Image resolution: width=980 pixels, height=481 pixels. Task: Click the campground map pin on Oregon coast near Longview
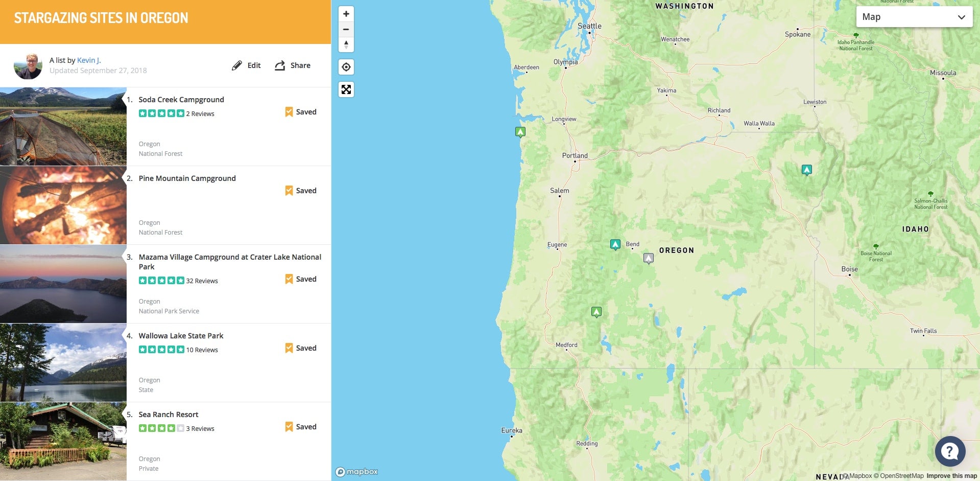[520, 132]
